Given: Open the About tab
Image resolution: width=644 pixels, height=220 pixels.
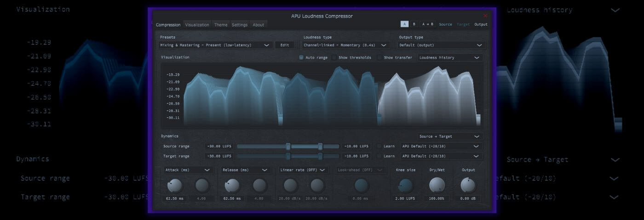Looking at the screenshot, I should tap(259, 25).
